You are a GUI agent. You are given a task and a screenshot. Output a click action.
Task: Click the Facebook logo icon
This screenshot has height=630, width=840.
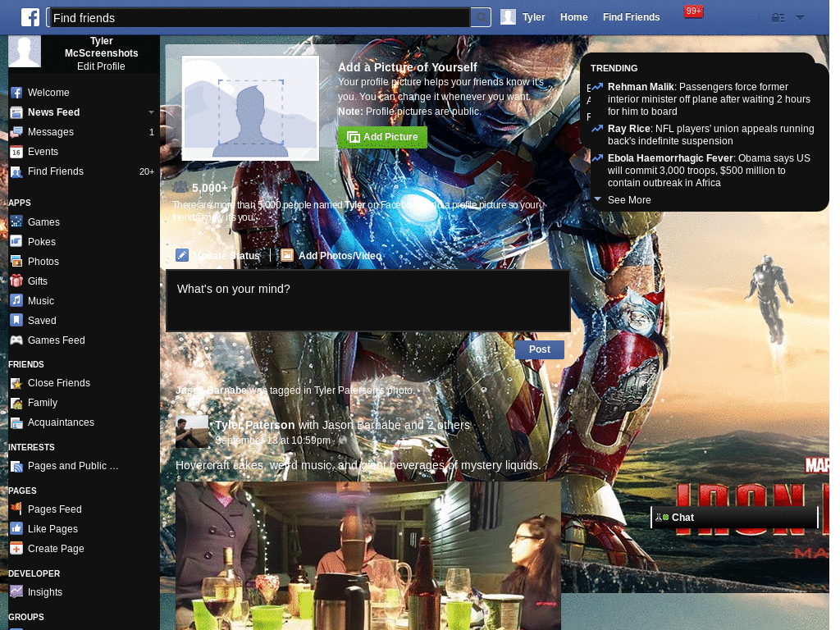click(x=30, y=17)
